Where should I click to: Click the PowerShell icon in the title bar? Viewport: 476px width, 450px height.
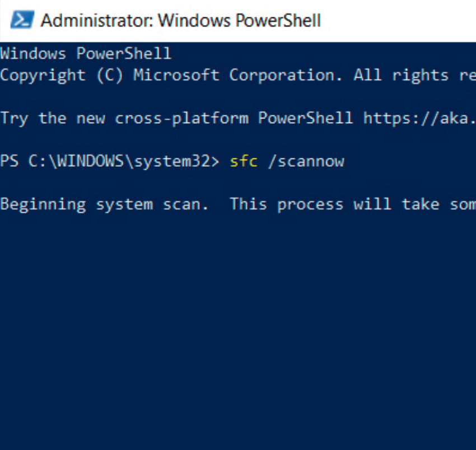[x=21, y=21]
